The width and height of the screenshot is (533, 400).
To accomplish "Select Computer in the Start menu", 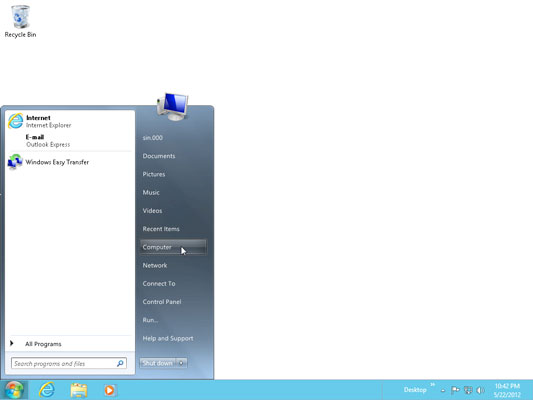I will tap(173, 247).
